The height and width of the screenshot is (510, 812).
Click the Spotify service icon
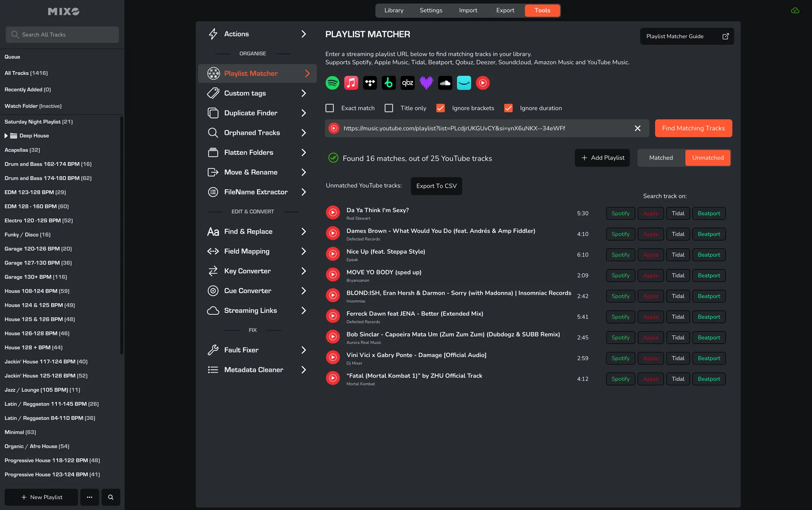click(333, 83)
